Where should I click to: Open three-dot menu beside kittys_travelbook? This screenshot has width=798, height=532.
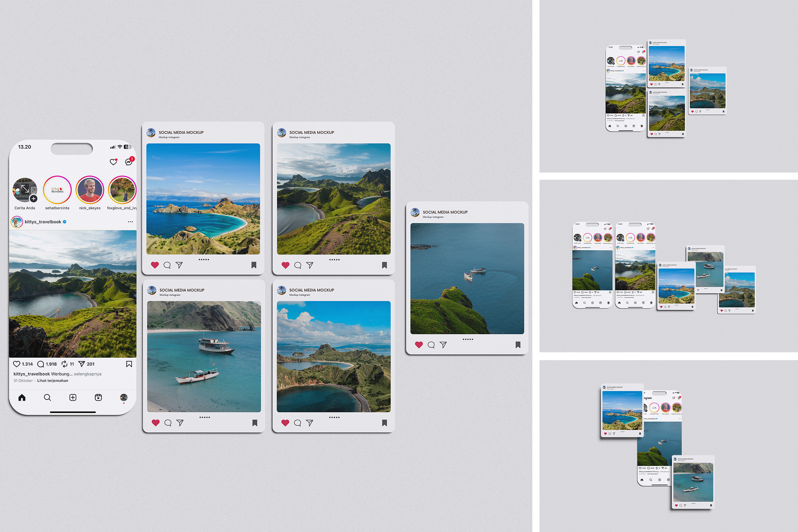130,222
